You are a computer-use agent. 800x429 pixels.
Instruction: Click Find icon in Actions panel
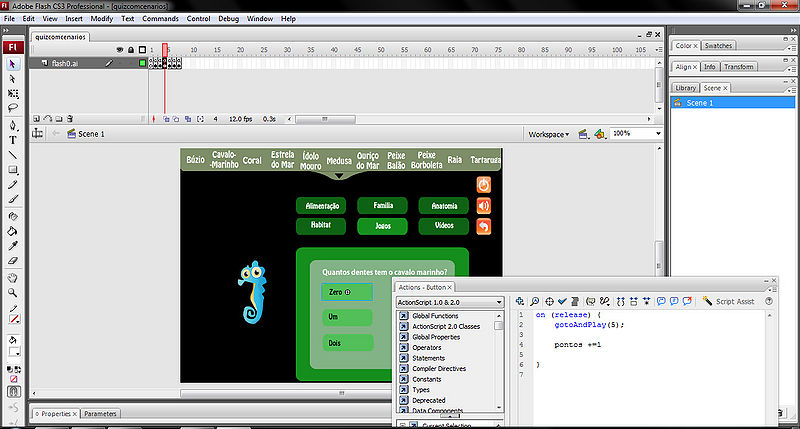536,301
